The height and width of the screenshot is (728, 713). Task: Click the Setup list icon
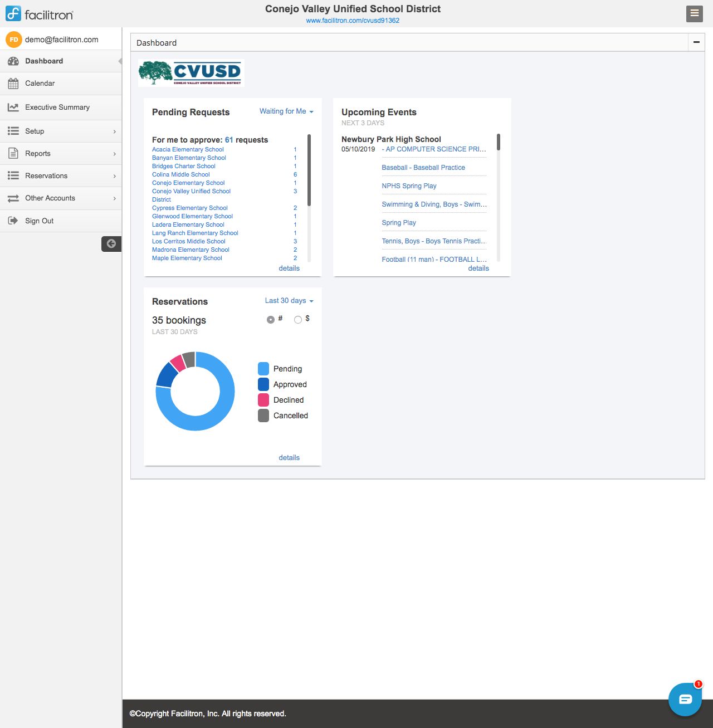(x=13, y=131)
